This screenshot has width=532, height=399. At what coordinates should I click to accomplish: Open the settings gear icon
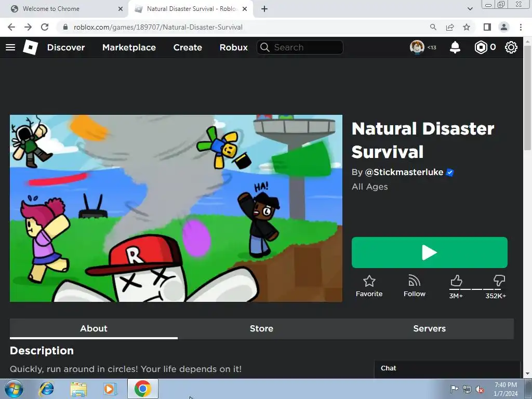[511, 47]
